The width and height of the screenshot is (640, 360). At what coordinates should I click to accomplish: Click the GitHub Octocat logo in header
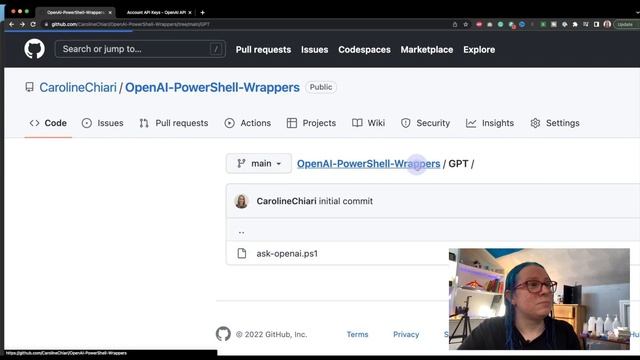tap(34, 49)
